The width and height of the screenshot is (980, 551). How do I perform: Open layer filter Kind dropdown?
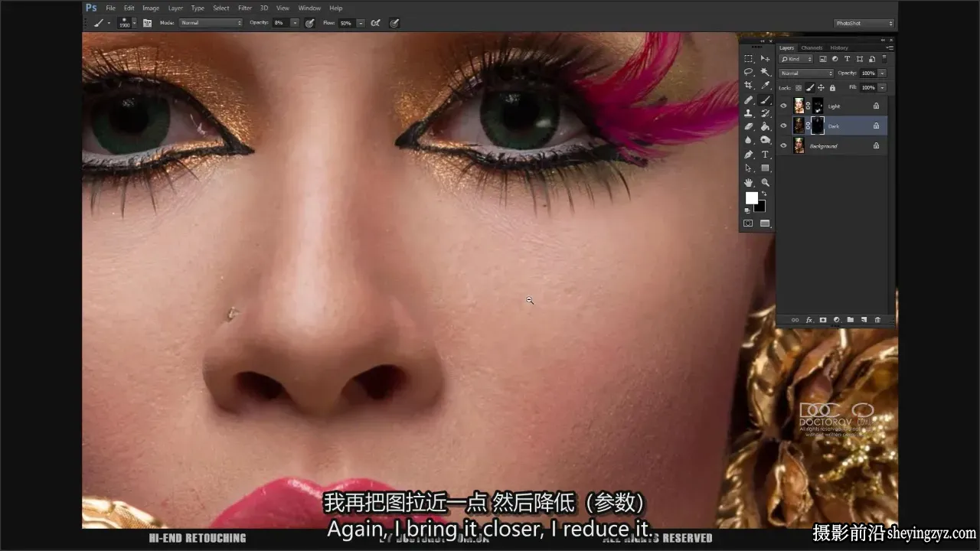(x=795, y=59)
